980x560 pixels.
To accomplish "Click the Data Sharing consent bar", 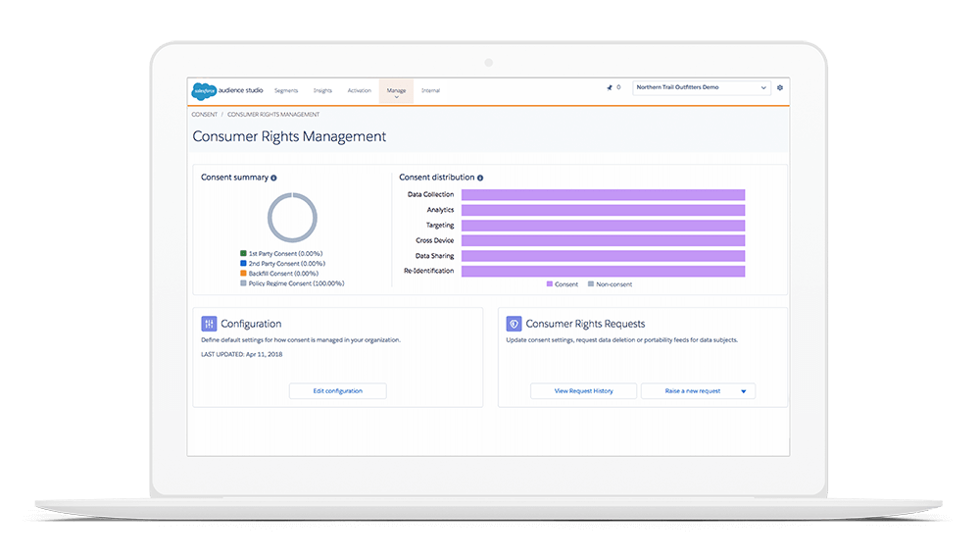I will point(603,256).
